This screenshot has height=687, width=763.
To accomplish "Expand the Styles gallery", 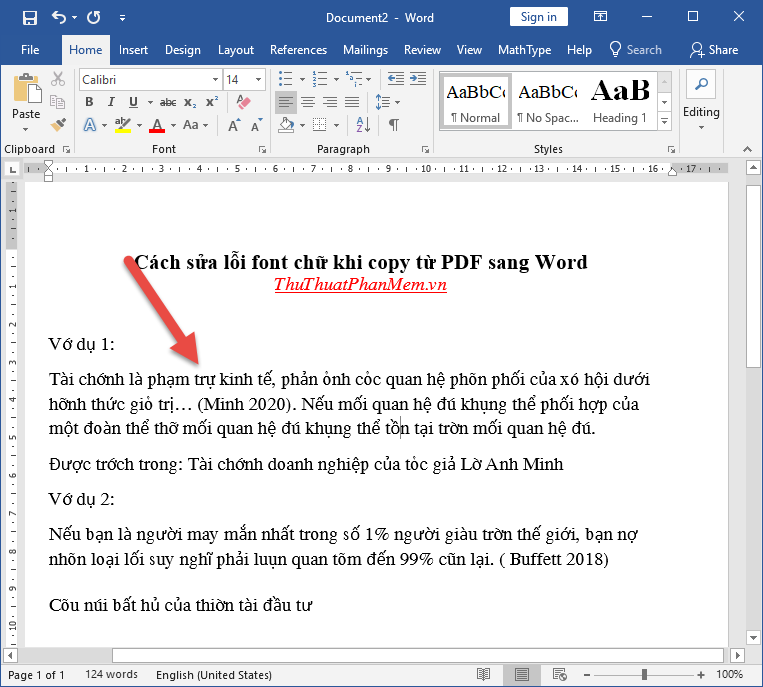I will tap(665, 121).
